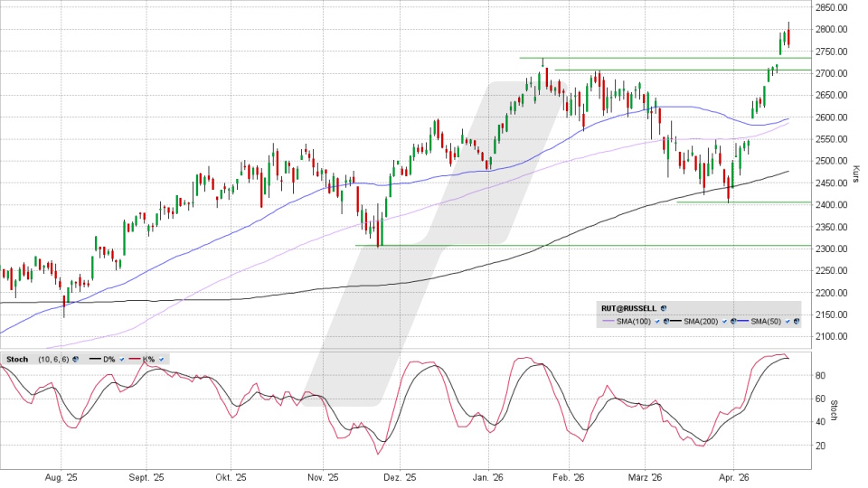
Task: Select the Nov. '25 date axis label
Action: click(323, 477)
